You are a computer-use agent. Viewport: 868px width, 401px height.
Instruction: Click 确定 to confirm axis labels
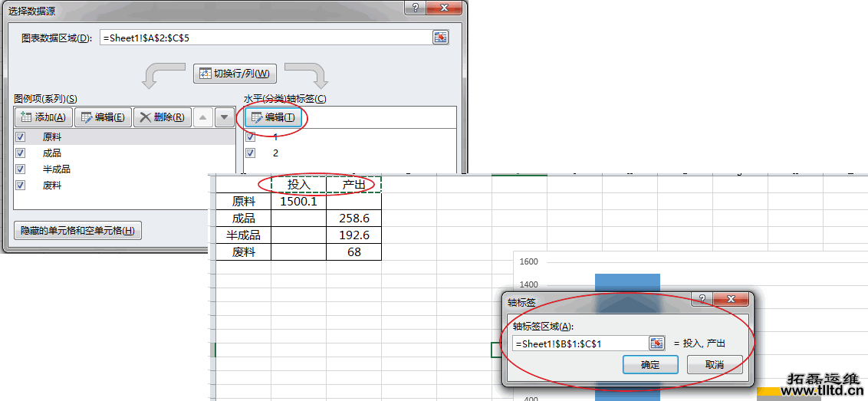(649, 365)
